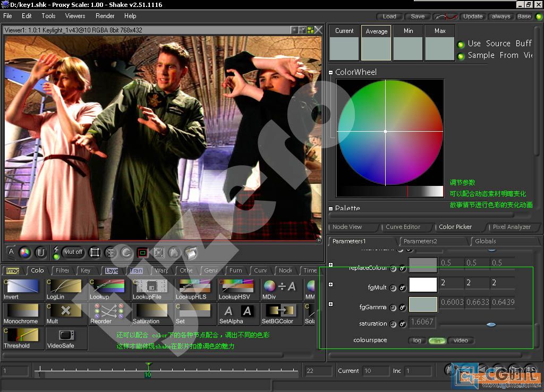Toggle the alpha channel A viewer button
The height and width of the screenshot is (392, 544).
[x=11, y=252]
